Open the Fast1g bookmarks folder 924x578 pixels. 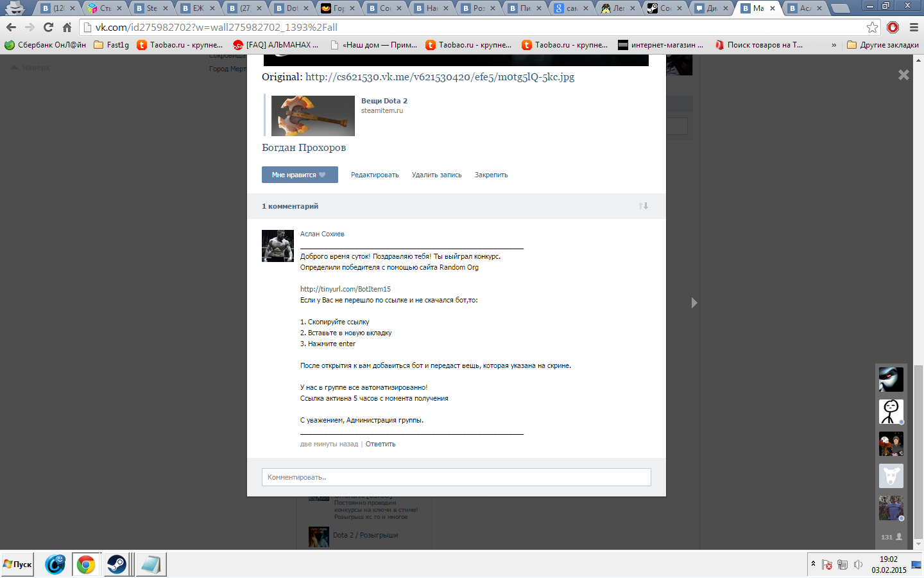coord(112,45)
